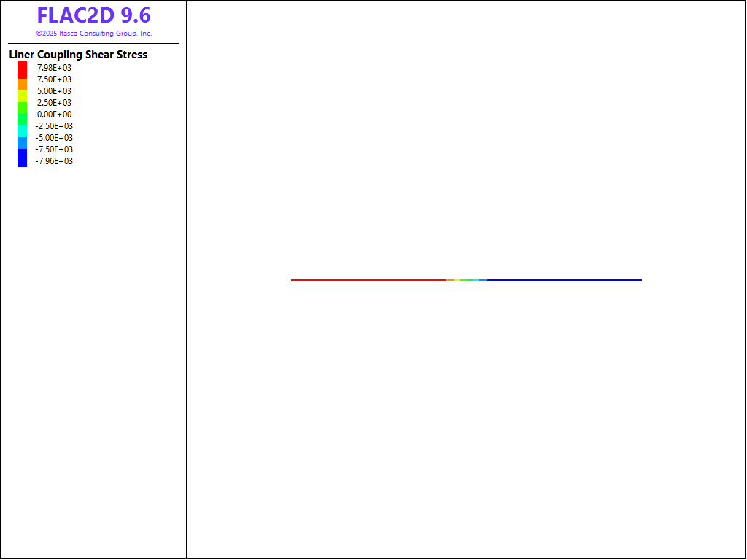Click the 0.00E+00 legend label
747x560 pixels.
(54, 114)
